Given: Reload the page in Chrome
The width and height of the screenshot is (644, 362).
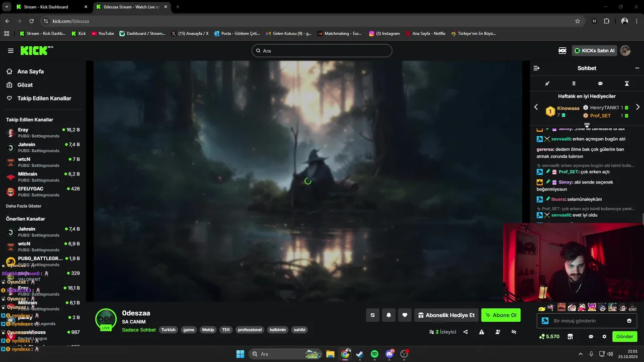Looking at the screenshot, I should pos(31,21).
